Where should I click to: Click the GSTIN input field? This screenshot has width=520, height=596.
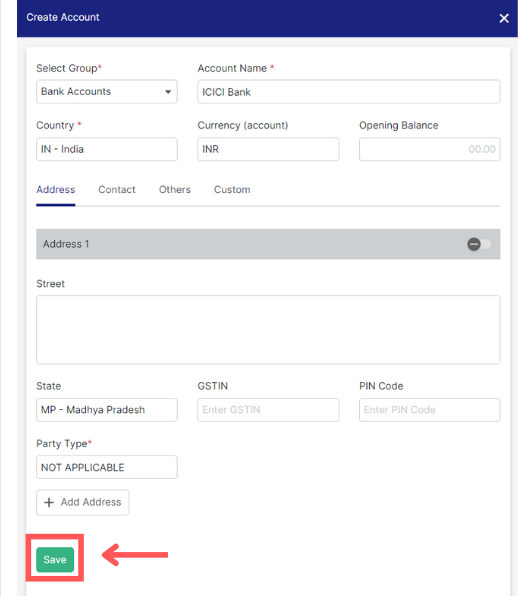click(x=268, y=410)
